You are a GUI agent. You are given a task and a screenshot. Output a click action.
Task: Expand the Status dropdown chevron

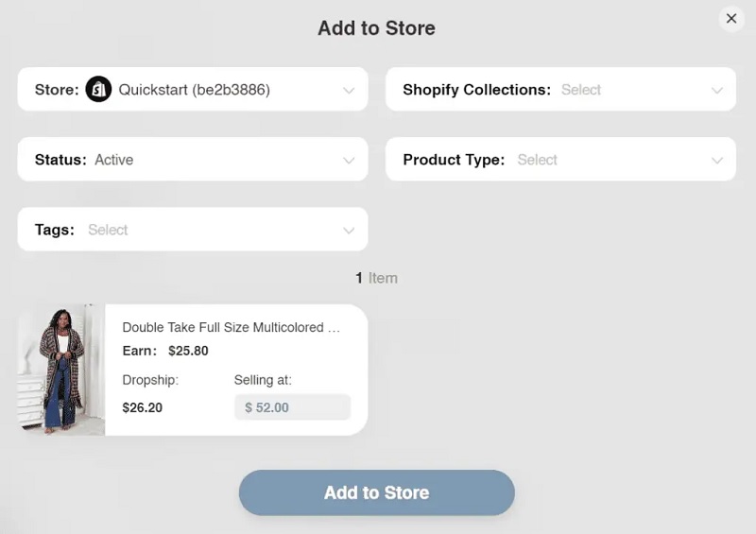(349, 160)
